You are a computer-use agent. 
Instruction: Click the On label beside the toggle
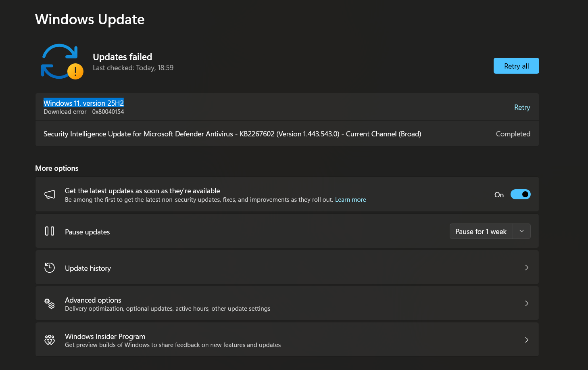click(x=499, y=195)
